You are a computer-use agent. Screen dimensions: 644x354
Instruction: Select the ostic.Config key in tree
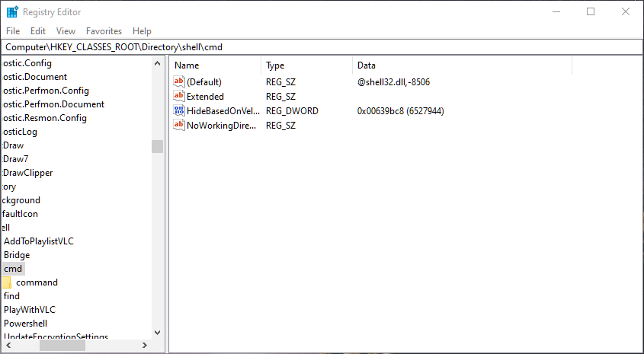click(x=27, y=63)
